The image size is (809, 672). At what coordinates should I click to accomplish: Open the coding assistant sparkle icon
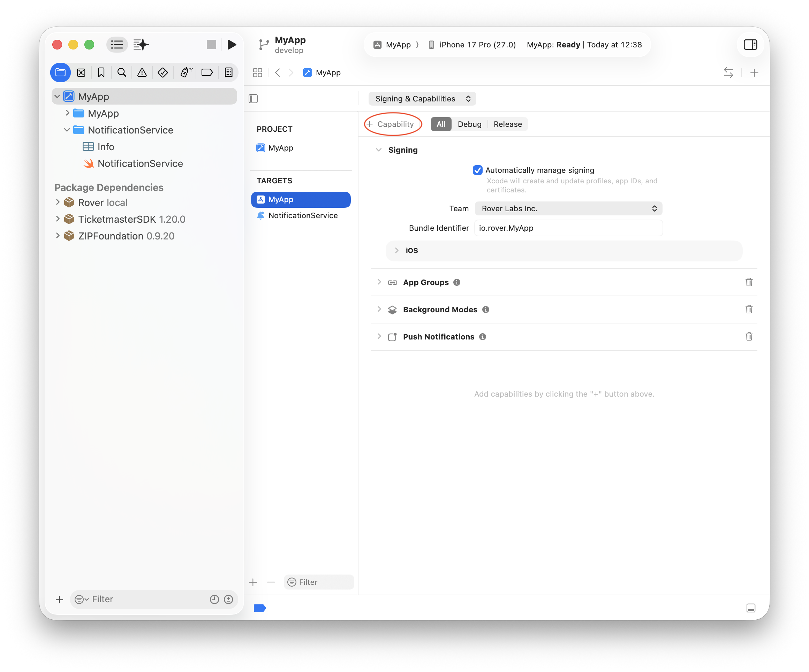click(141, 45)
